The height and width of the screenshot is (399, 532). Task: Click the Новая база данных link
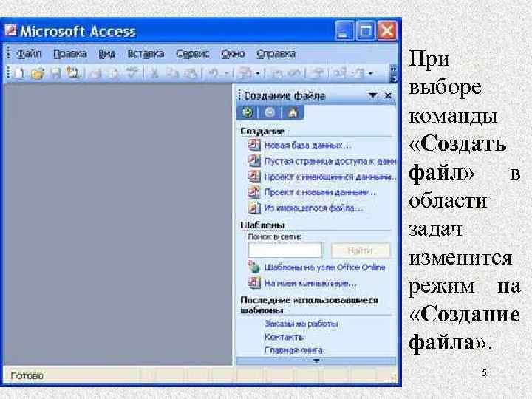point(307,146)
